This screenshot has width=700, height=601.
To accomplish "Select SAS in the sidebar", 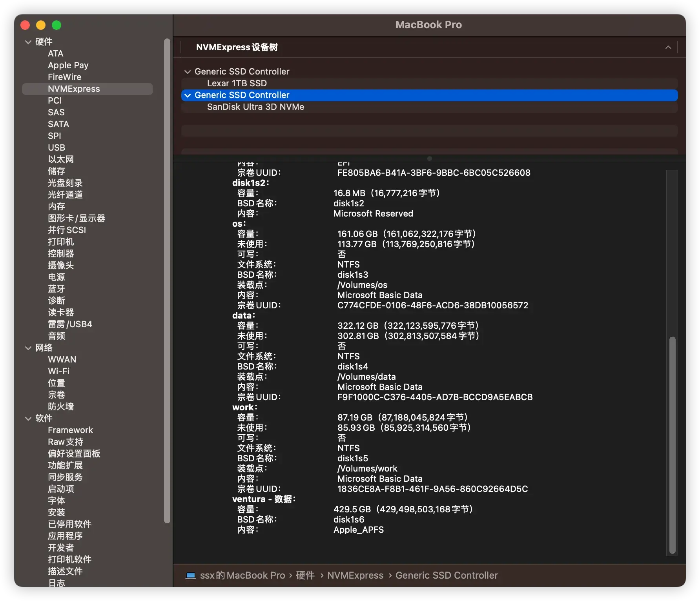I will [56, 113].
